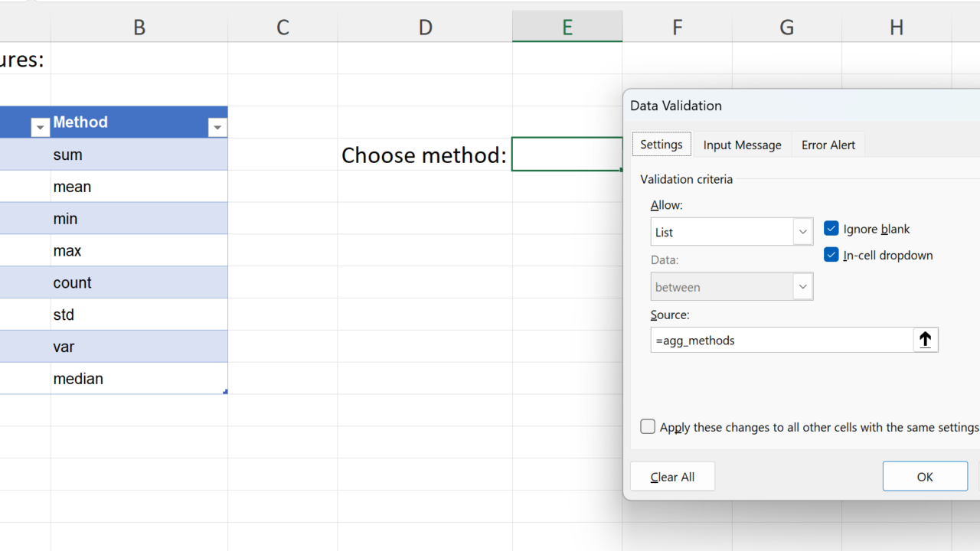Select the cell next to Choose method
Image resolution: width=980 pixels, height=551 pixels.
[567, 155]
